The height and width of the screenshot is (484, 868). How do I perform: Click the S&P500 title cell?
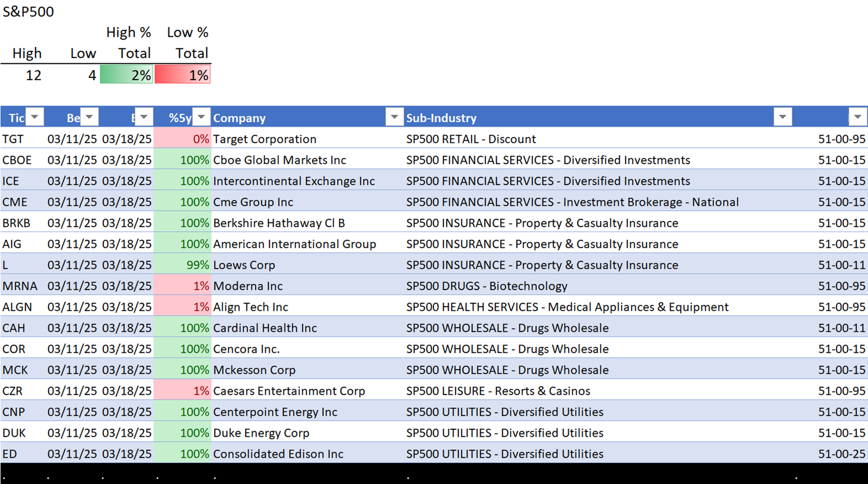pos(28,12)
